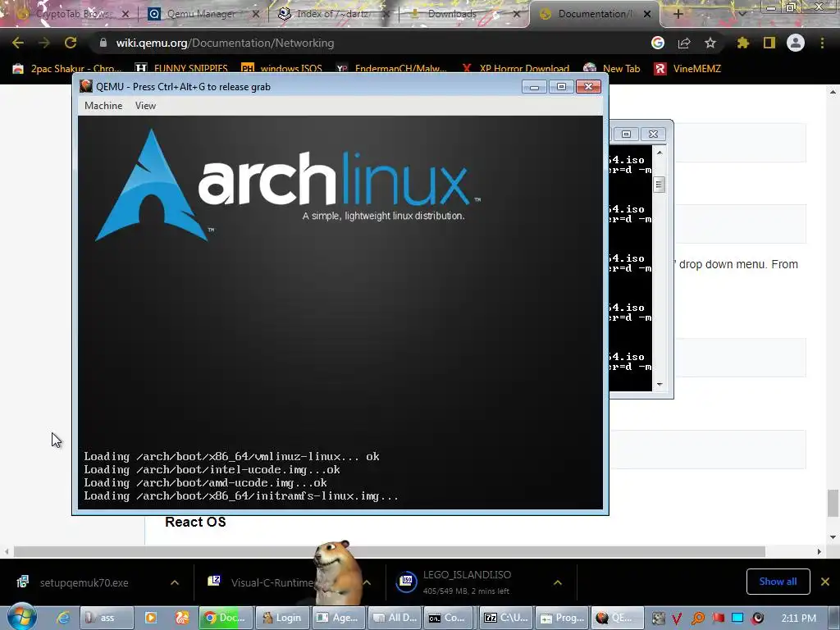The height and width of the screenshot is (630, 840).
Task: Click the browser vertical scrollbar thumb
Action: point(833,504)
